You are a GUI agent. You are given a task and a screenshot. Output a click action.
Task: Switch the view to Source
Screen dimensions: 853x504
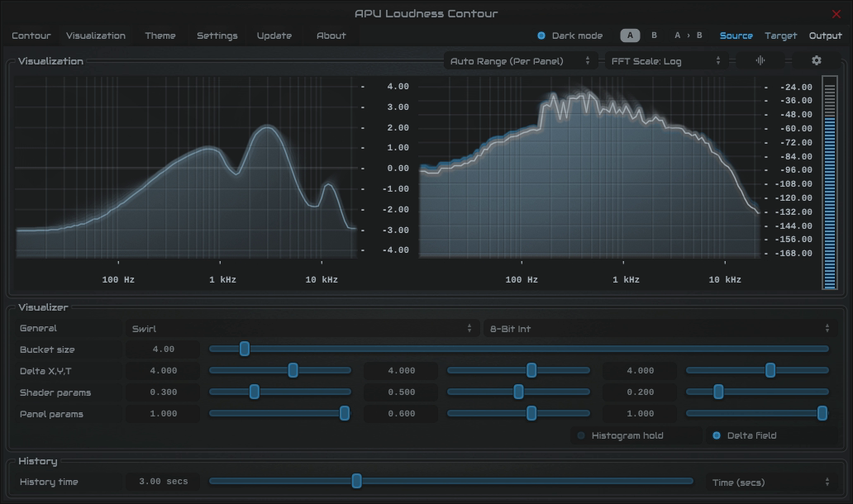pyautogui.click(x=736, y=36)
